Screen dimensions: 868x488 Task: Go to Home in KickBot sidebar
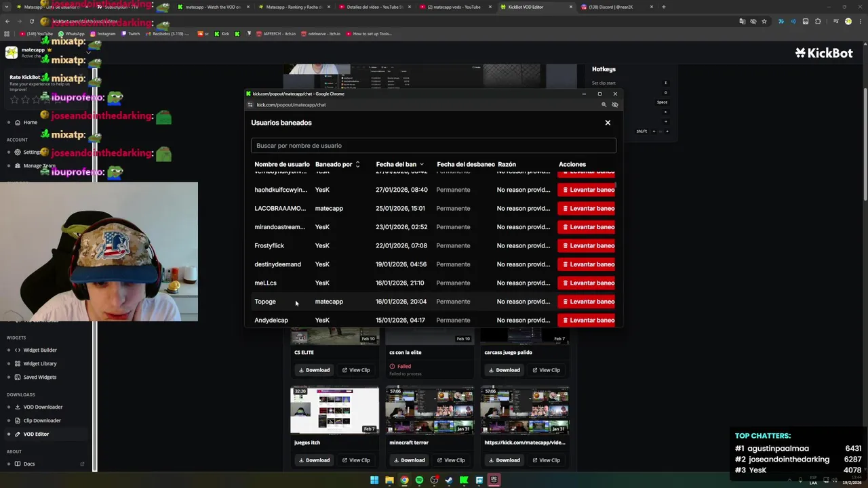coord(30,122)
